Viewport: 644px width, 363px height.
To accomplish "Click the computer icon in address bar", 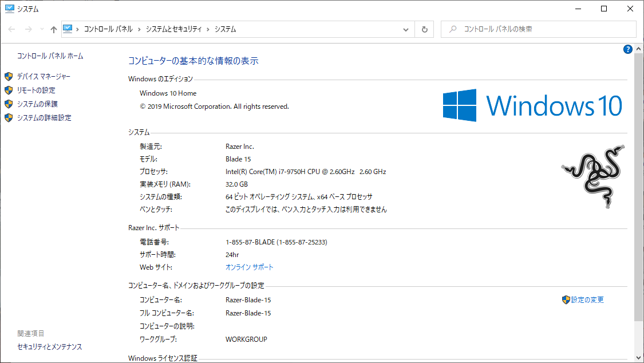I will [x=68, y=29].
